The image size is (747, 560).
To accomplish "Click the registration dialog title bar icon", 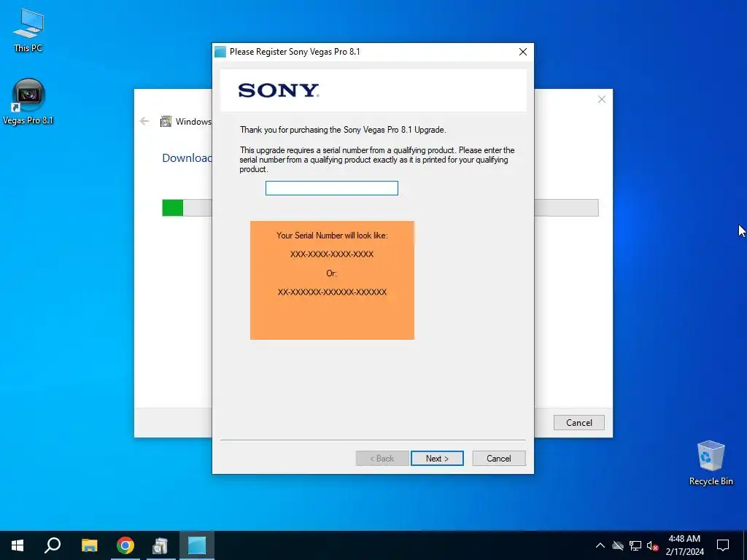I will [220, 52].
